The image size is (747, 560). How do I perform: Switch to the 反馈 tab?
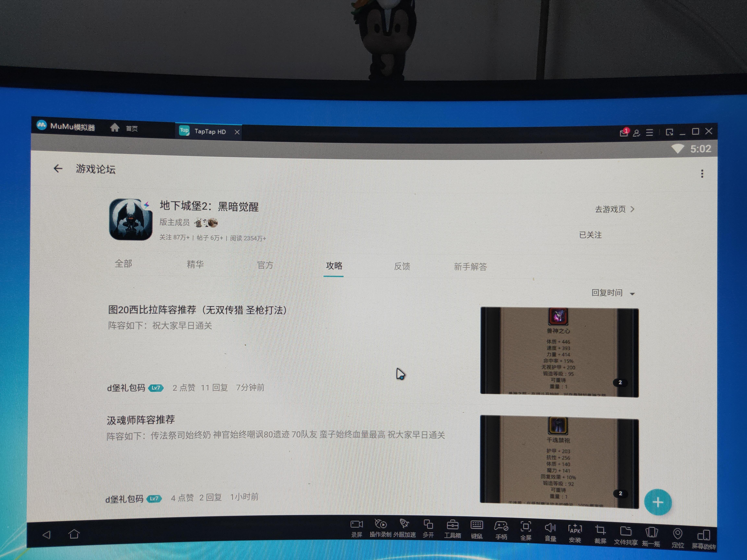pos(402,267)
